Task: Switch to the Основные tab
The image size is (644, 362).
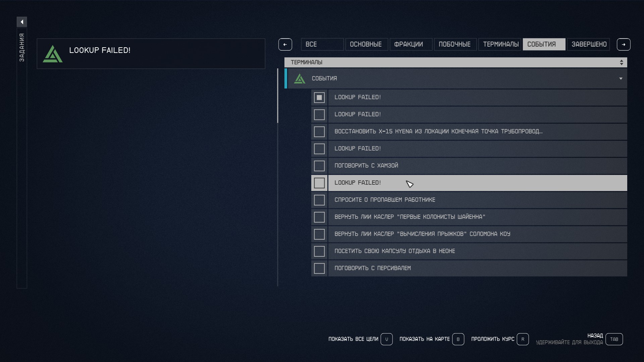Action: click(366, 44)
